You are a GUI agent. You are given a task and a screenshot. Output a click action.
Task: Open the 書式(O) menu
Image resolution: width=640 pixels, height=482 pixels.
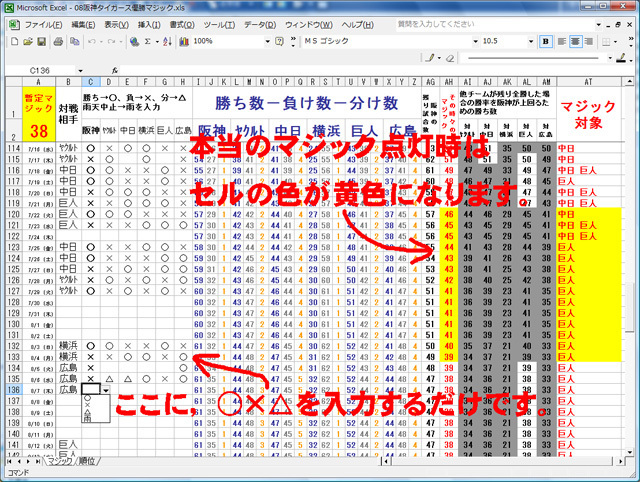182,25
